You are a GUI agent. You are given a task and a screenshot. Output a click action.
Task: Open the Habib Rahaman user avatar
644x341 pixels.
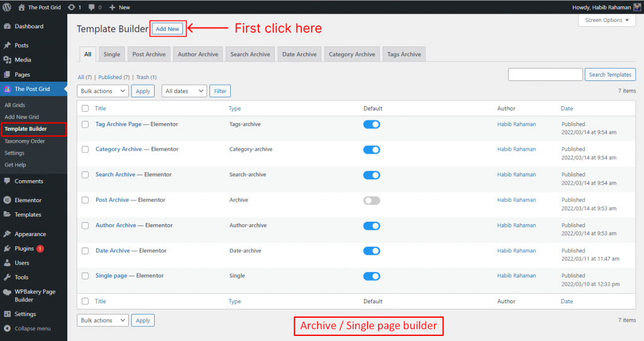point(637,7)
